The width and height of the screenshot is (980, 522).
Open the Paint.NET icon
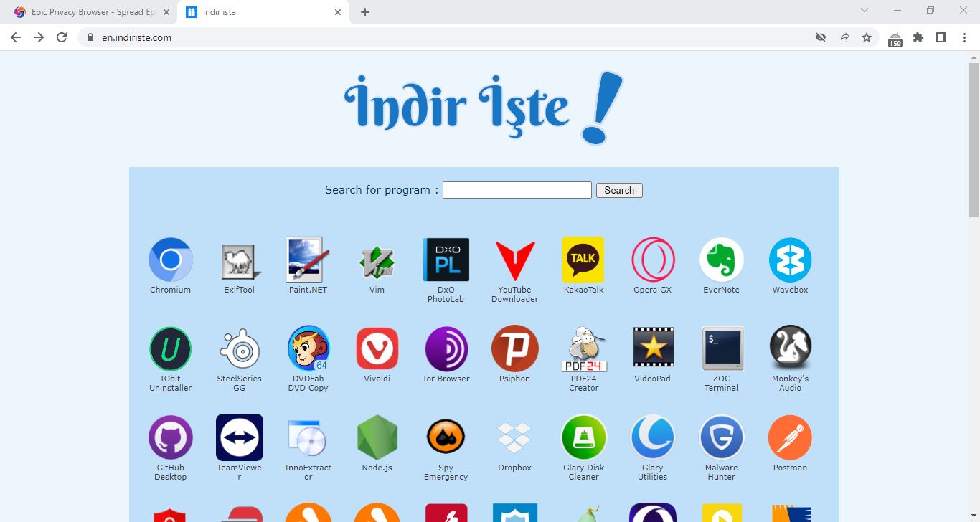(x=308, y=260)
